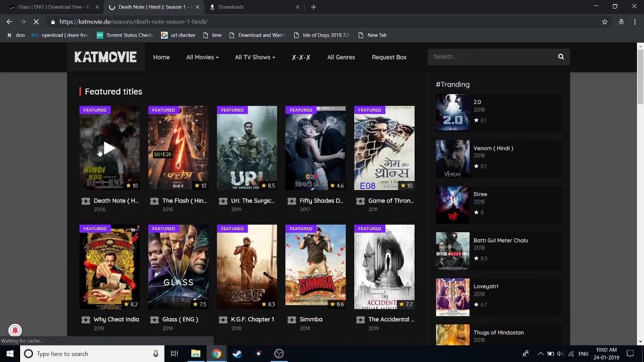Click the browser back arrow
Viewport: 644px width, 362px height.
coord(9,22)
